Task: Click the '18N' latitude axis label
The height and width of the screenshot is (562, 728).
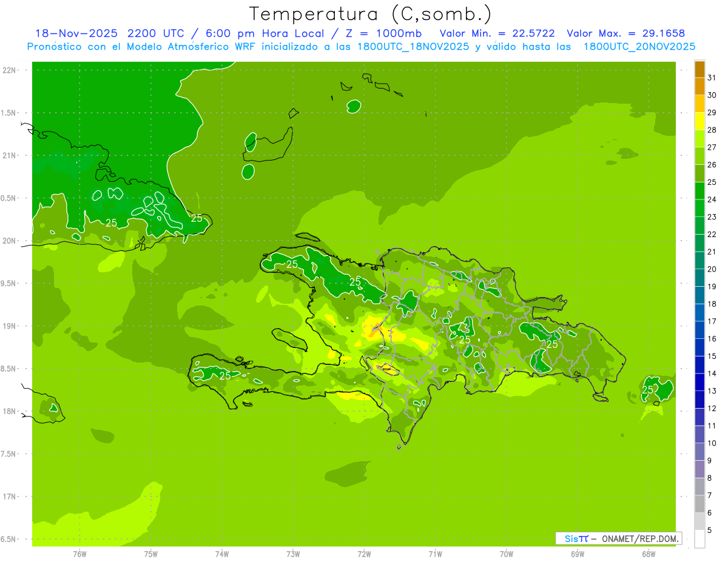Action: [10, 411]
